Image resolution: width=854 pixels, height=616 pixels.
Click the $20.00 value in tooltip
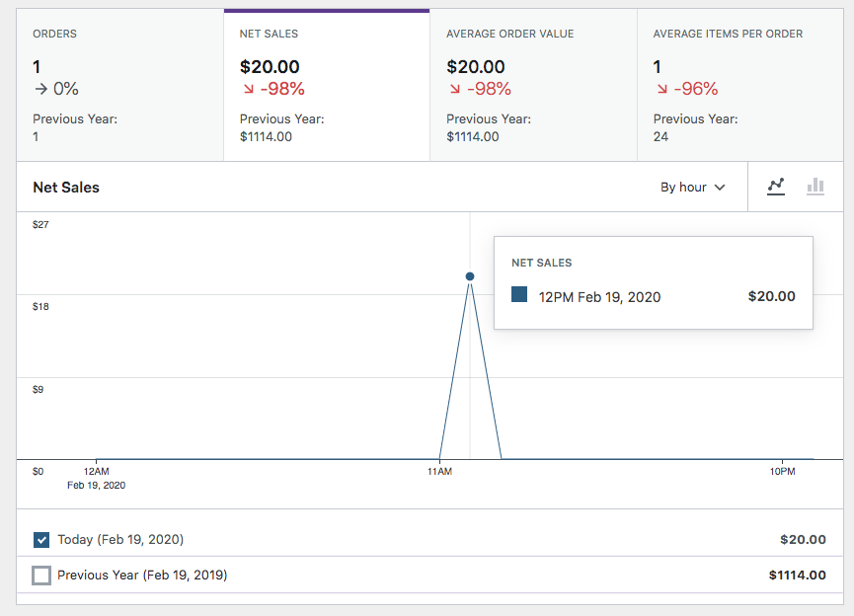point(771,296)
